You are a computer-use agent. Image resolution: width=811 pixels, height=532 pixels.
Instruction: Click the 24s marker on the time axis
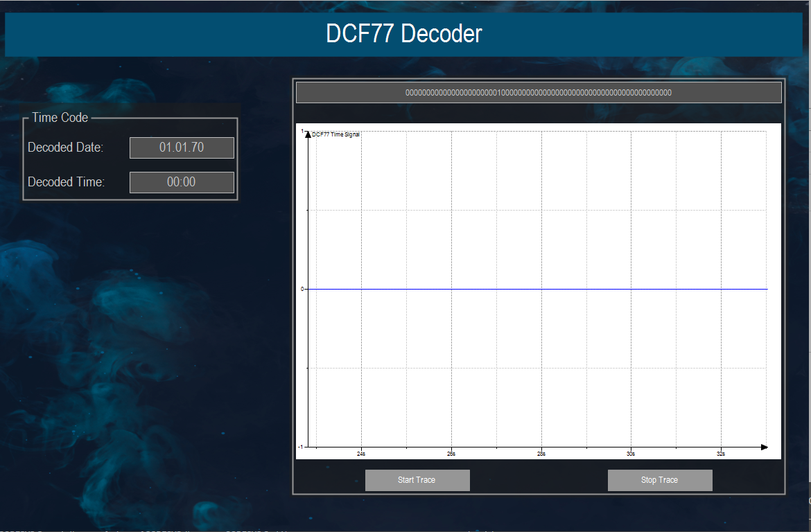(x=360, y=454)
